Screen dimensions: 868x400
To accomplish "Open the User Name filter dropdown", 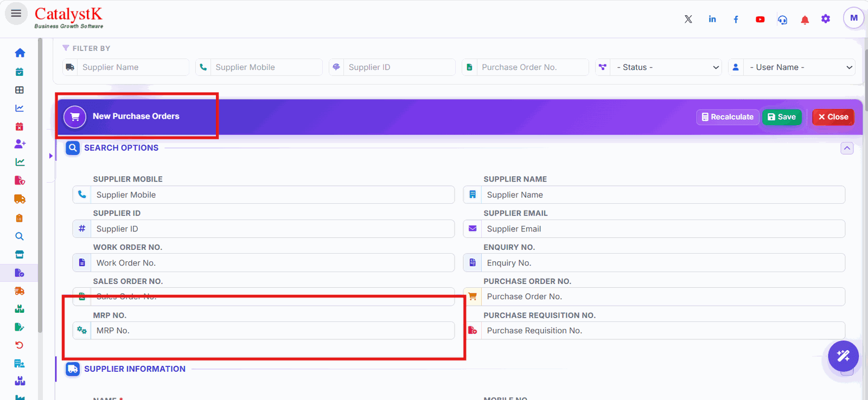I will 792,67.
